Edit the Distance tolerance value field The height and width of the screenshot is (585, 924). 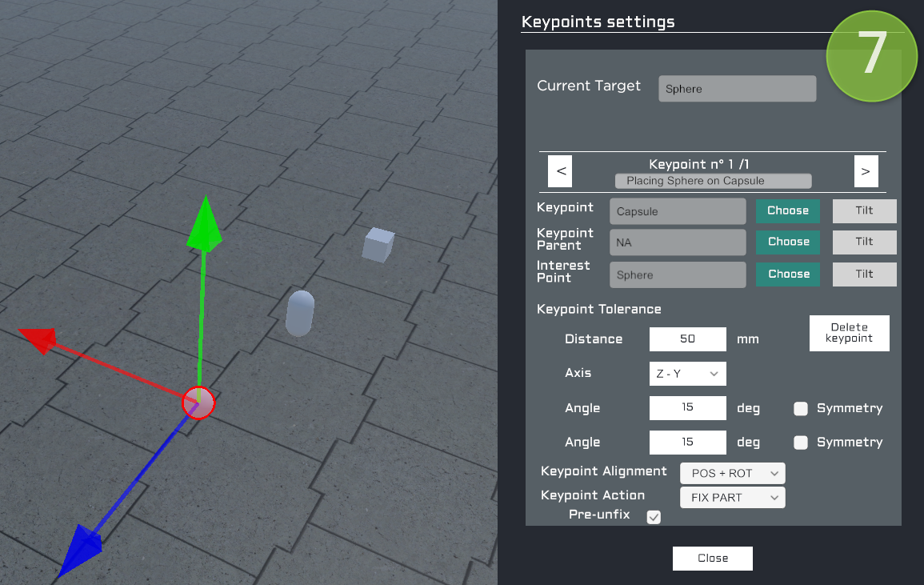688,339
